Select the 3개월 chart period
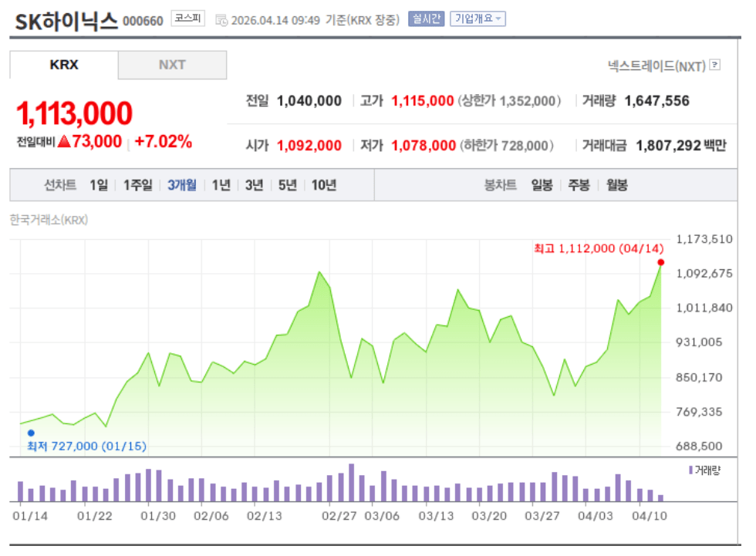The height and width of the screenshot is (556, 756). click(x=182, y=185)
